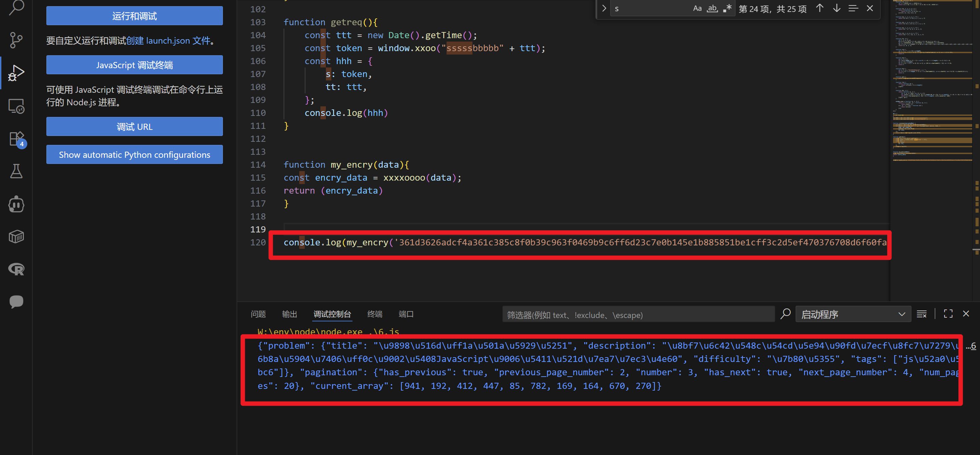Open the Search magnifier in activity bar

16,7
